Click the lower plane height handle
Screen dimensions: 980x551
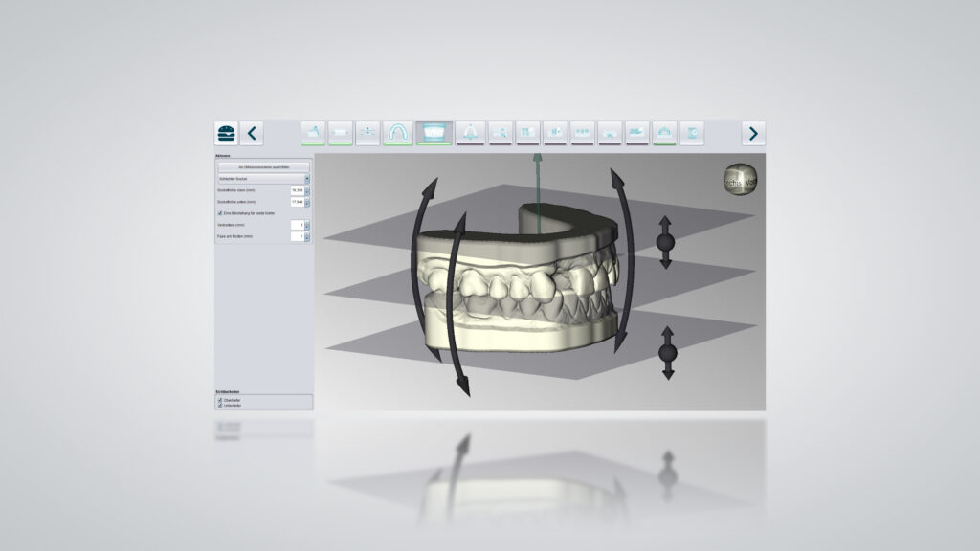click(667, 353)
